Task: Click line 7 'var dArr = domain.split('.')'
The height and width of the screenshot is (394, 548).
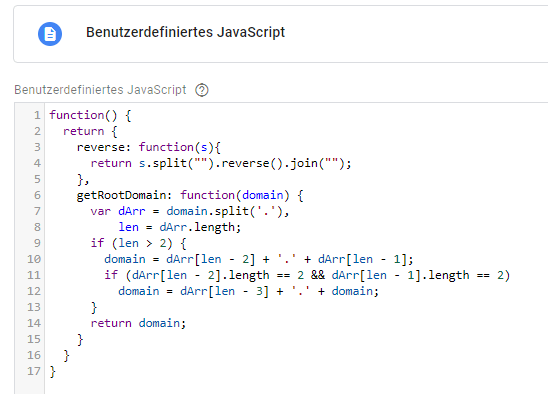Action: coord(190,212)
